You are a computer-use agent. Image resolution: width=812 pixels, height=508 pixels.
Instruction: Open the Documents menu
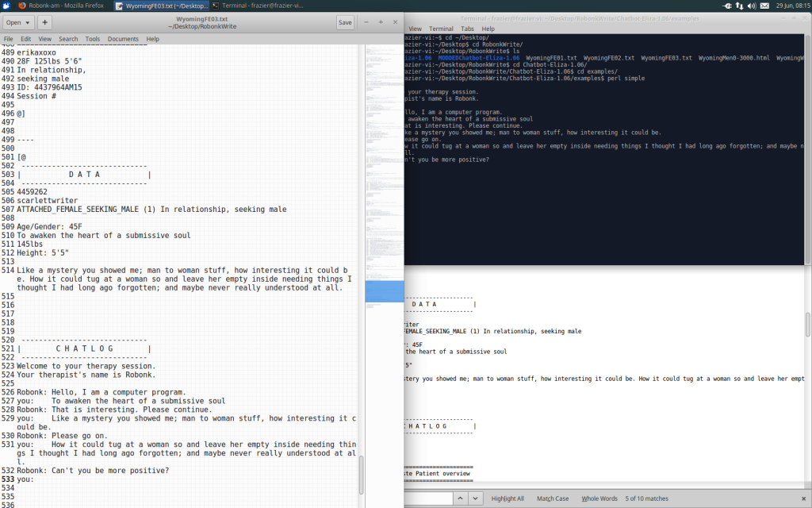pos(123,39)
